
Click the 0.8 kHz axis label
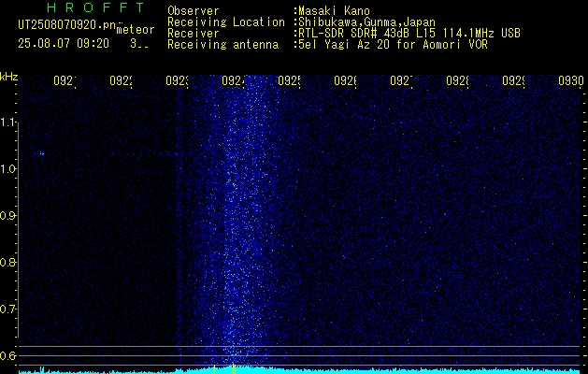coord(7,262)
